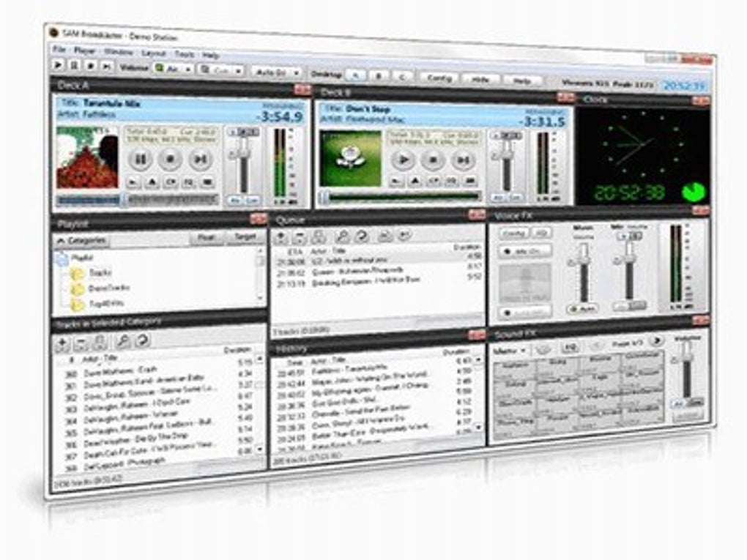The width and height of the screenshot is (747, 560).
Task: Open Config in the Voice FX panel
Action: point(513,234)
